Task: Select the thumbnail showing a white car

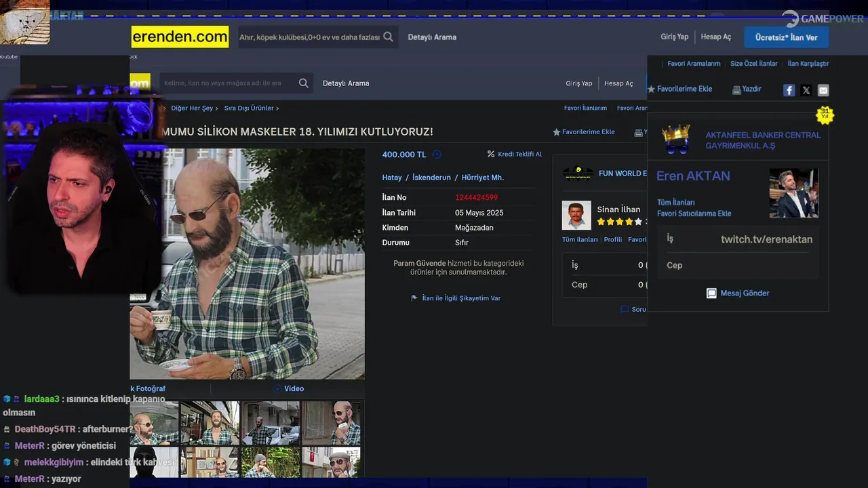Action: pos(271,423)
